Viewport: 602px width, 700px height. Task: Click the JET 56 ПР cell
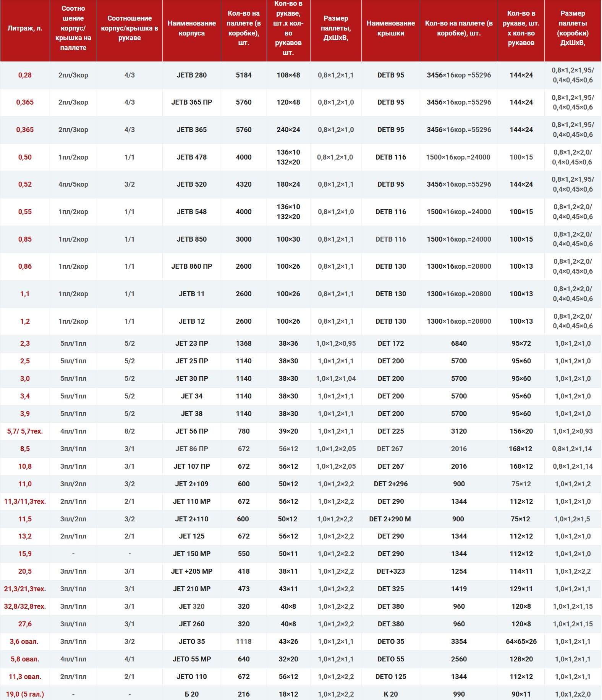191,431
